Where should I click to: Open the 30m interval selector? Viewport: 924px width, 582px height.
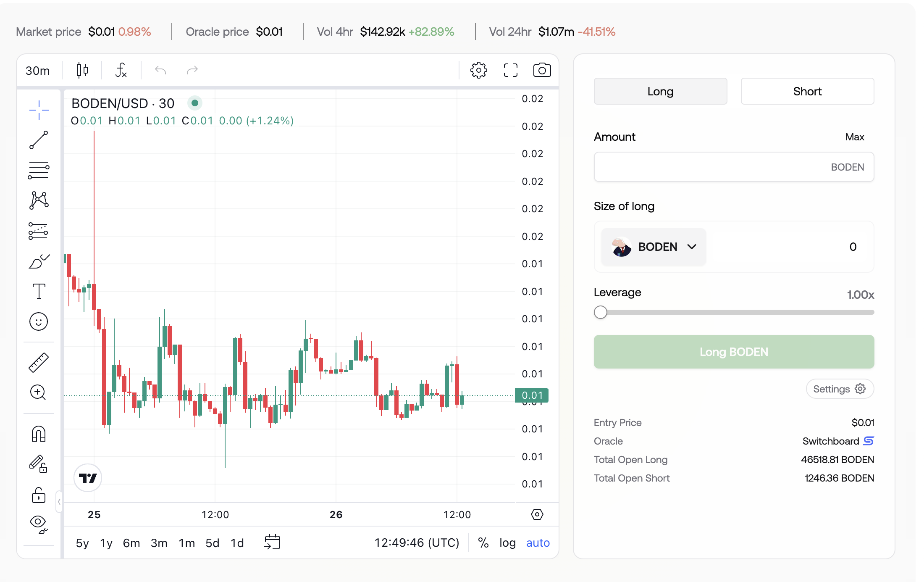(38, 70)
